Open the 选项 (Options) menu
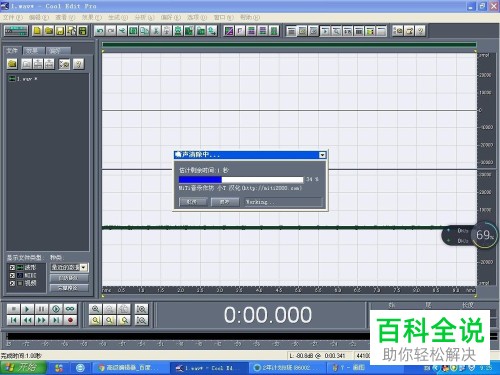Viewport: 500px width, 375px height. (197, 17)
